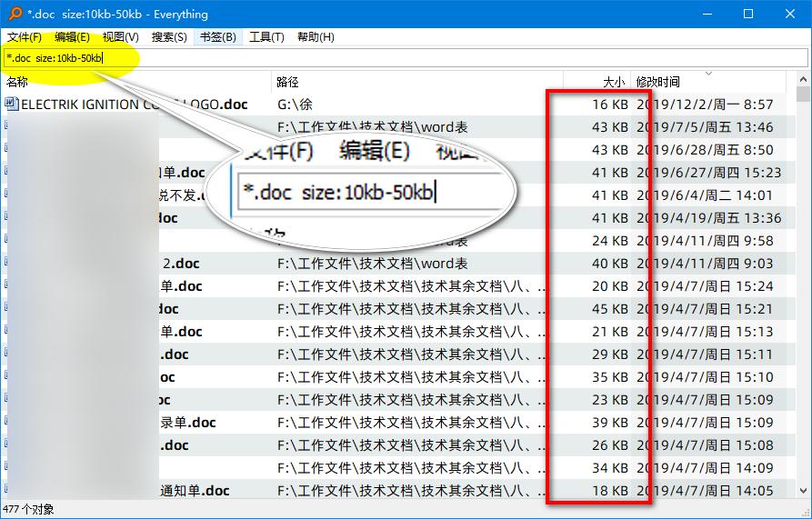Click the 40 KB size cell
812x519 pixels.
pos(610,264)
